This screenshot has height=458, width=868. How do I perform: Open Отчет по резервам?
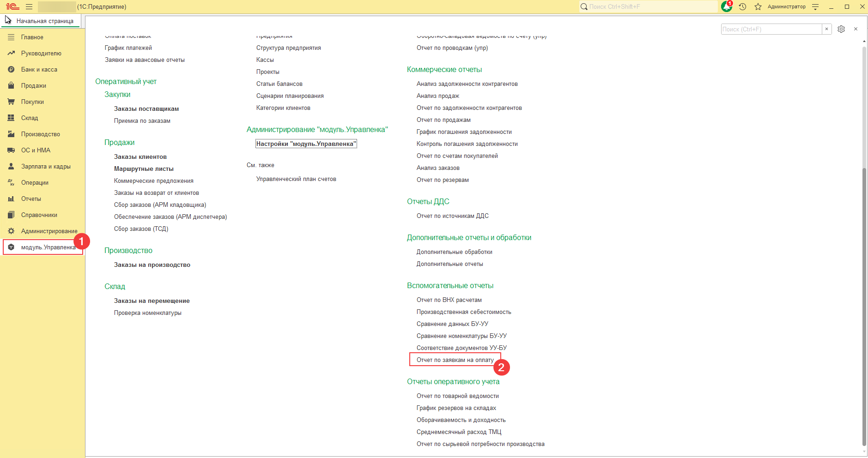click(x=443, y=180)
